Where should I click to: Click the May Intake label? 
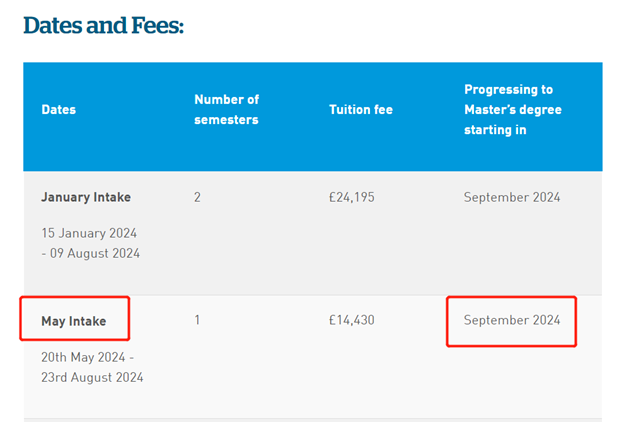coord(74,321)
